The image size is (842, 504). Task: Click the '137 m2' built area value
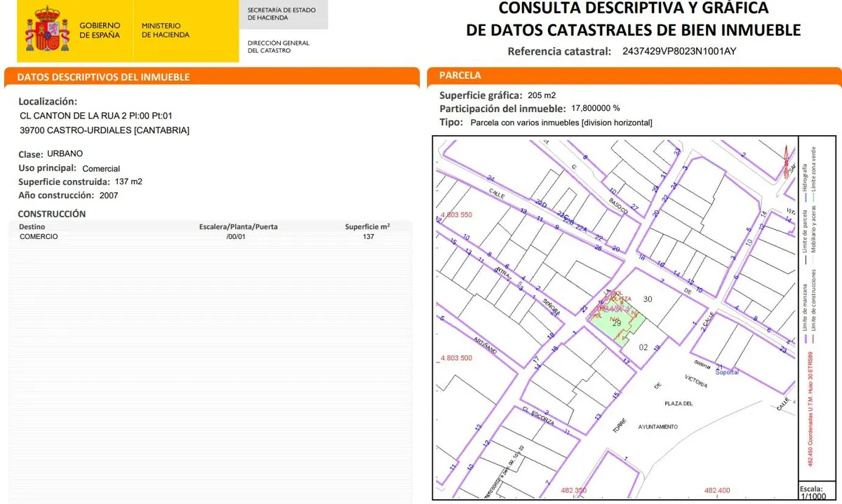pos(128,182)
